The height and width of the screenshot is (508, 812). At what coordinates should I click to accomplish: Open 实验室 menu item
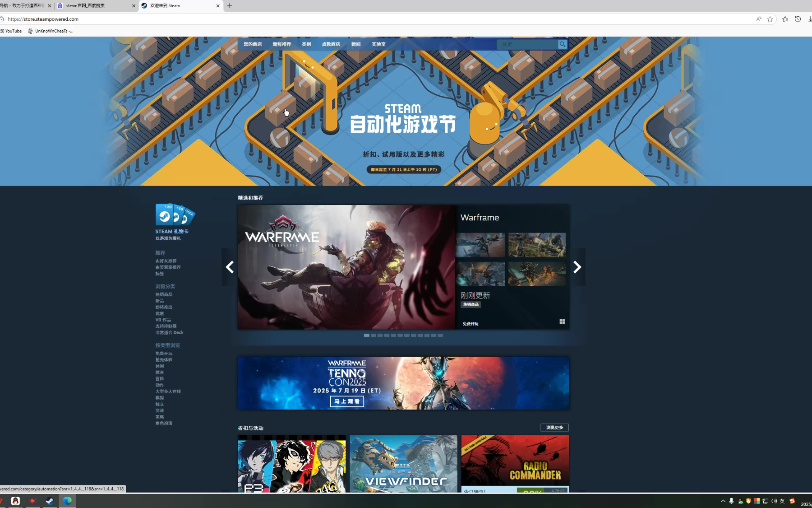click(x=378, y=44)
